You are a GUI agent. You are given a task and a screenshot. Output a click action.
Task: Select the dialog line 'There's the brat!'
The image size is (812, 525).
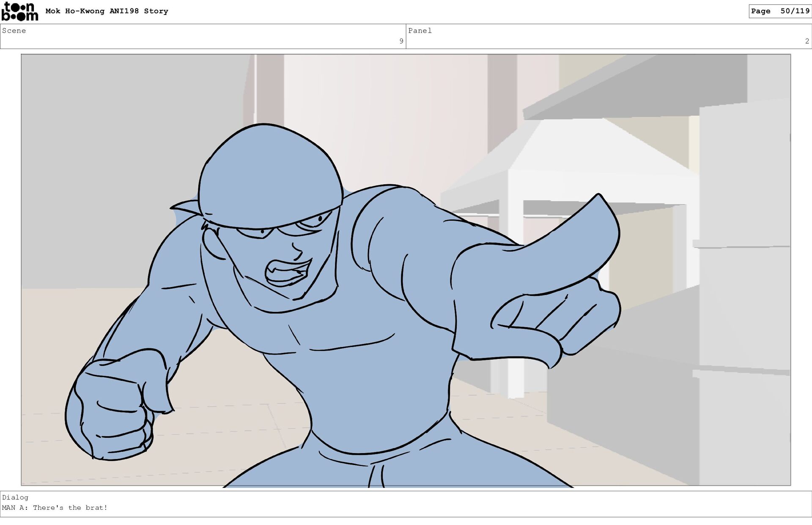click(70, 508)
